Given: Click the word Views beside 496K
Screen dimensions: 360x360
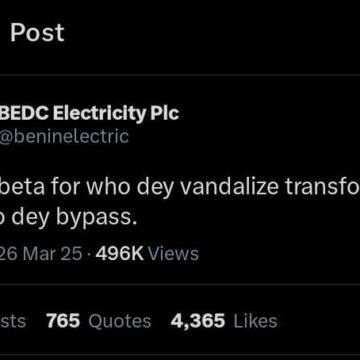Looking at the screenshot, I should [173, 254].
